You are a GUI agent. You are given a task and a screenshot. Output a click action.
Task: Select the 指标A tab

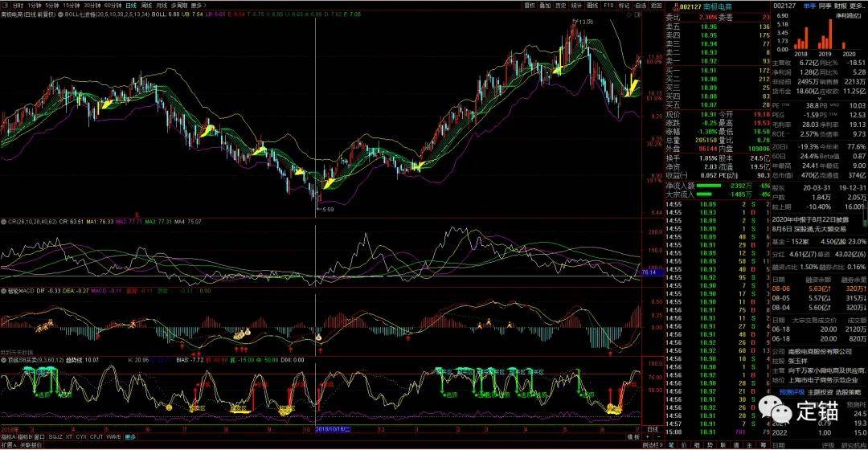tap(8, 436)
